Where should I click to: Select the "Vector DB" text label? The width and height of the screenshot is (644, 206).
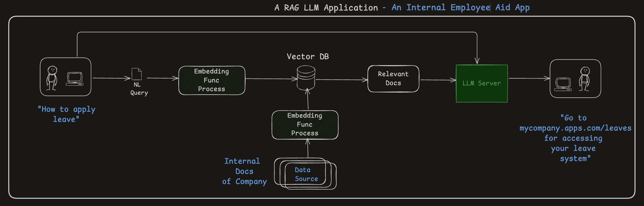(308, 56)
